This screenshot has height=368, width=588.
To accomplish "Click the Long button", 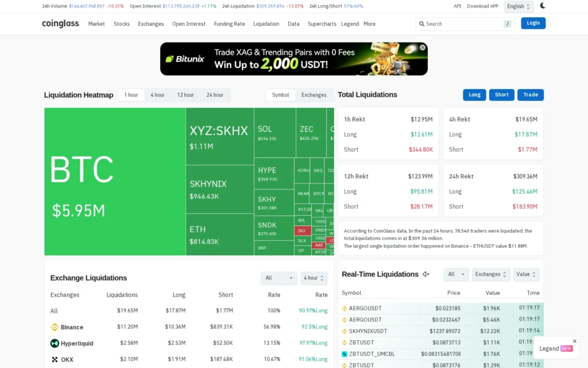I will (x=474, y=95).
